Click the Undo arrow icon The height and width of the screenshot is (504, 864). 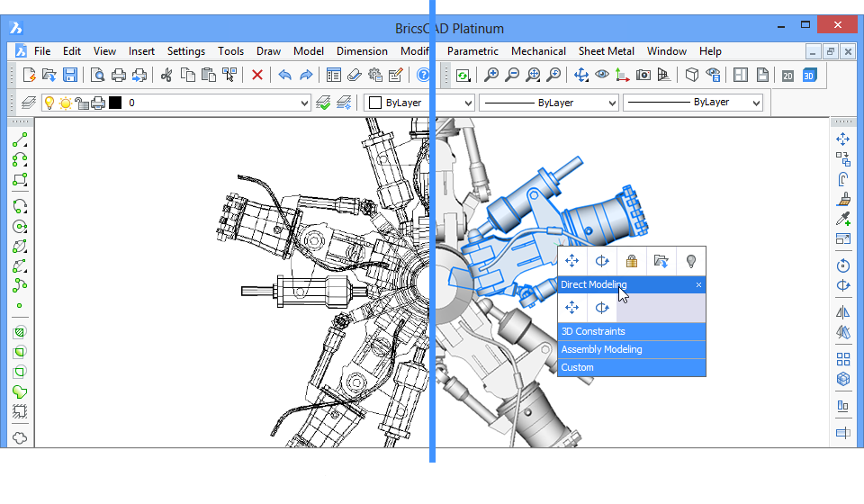click(x=285, y=75)
